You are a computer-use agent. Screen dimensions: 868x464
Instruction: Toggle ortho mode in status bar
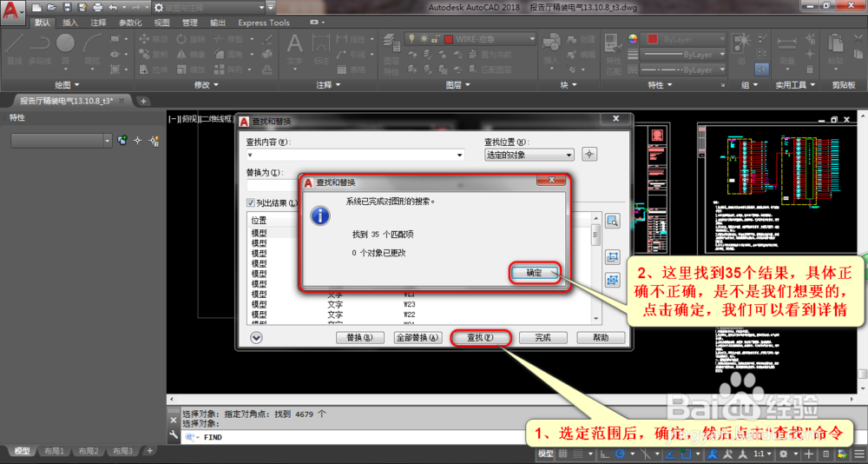coord(604,454)
